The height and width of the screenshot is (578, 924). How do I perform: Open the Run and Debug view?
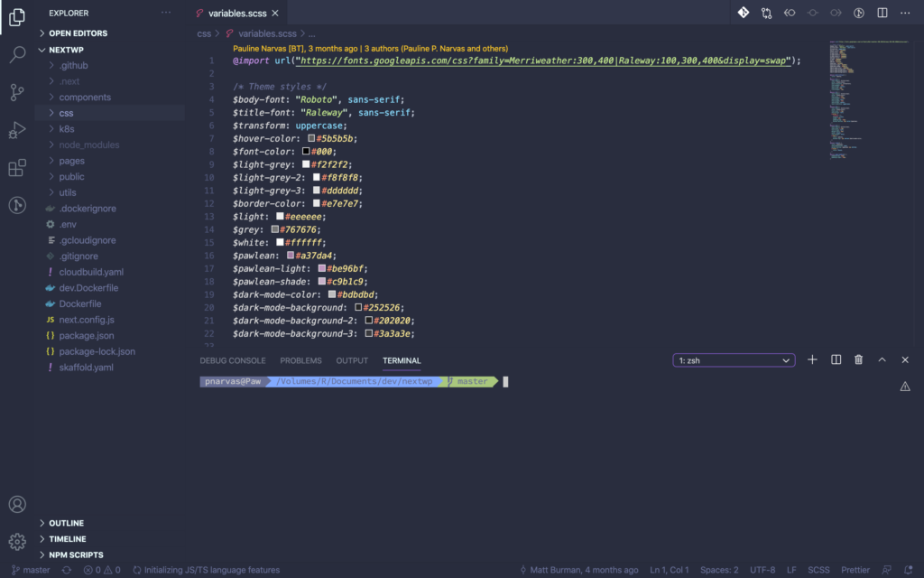pyautogui.click(x=17, y=130)
